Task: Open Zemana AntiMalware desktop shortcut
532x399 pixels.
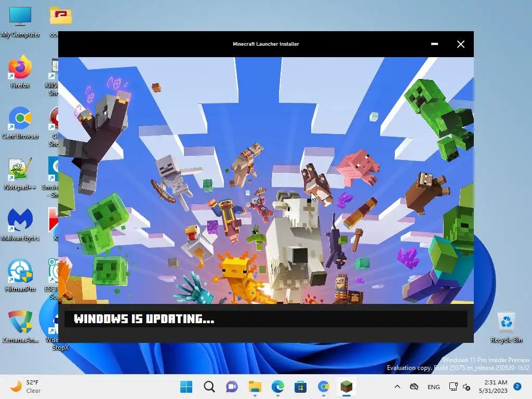Action: 20,326
